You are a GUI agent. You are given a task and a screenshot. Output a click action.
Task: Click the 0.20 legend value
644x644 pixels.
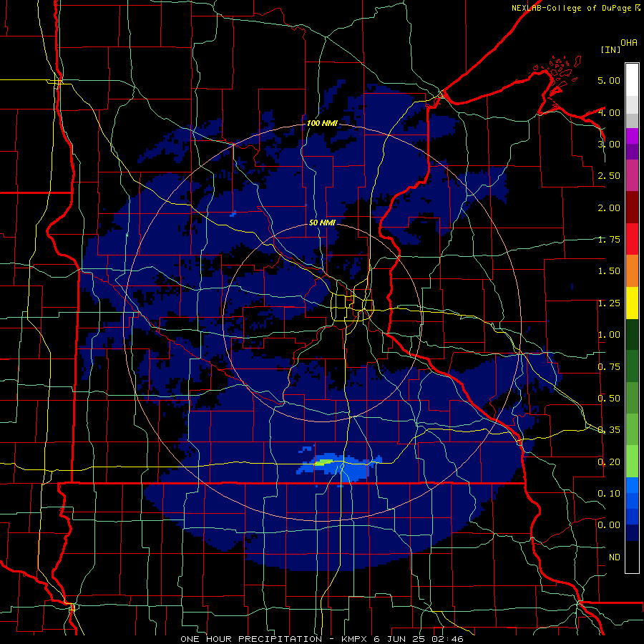[x=609, y=462]
